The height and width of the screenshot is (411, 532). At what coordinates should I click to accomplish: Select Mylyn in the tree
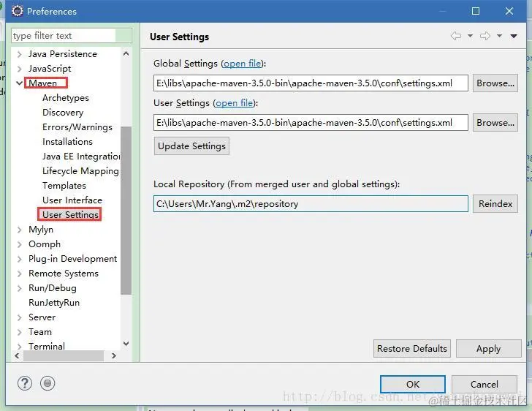(x=41, y=230)
